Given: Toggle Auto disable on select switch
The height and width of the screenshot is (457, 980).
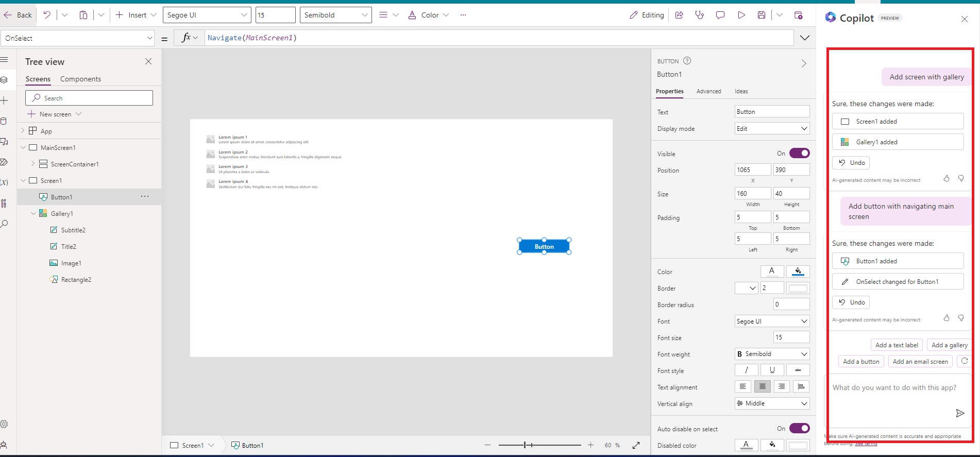Looking at the screenshot, I should pyautogui.click(x=799, y=429).
